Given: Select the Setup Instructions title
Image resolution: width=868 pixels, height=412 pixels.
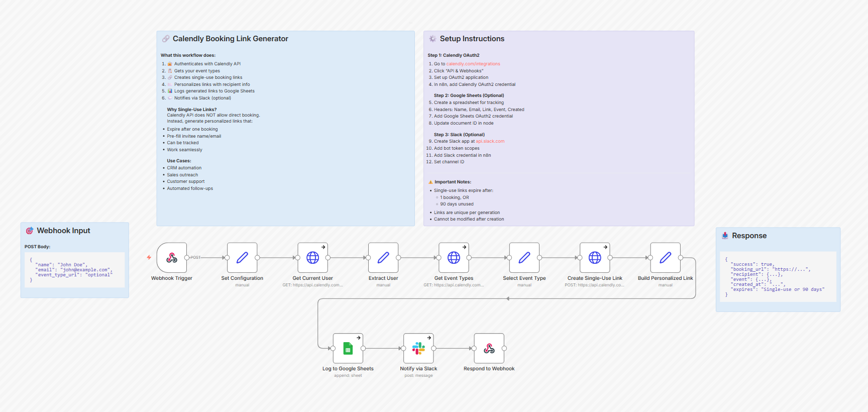Looking at the screenshot, I should coord(472,39).
